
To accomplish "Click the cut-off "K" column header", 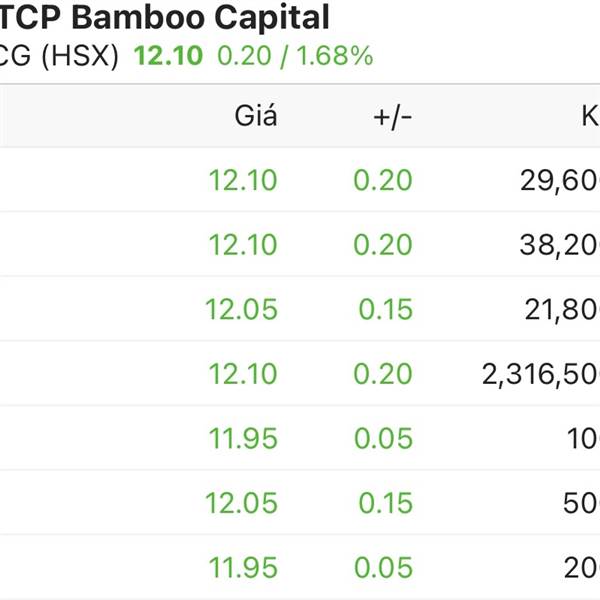I will click(590, 116).
